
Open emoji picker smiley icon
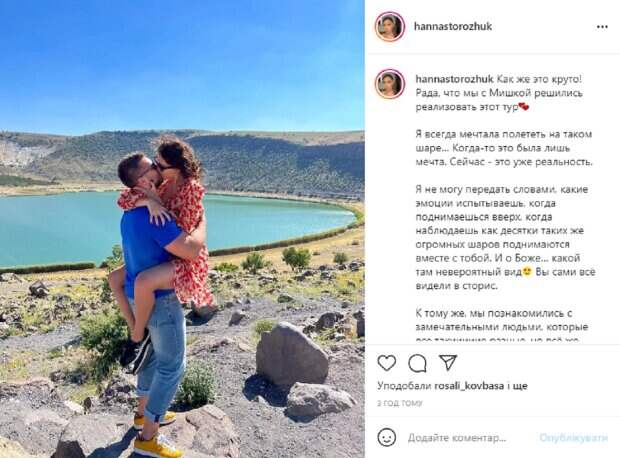click(386, 437)
